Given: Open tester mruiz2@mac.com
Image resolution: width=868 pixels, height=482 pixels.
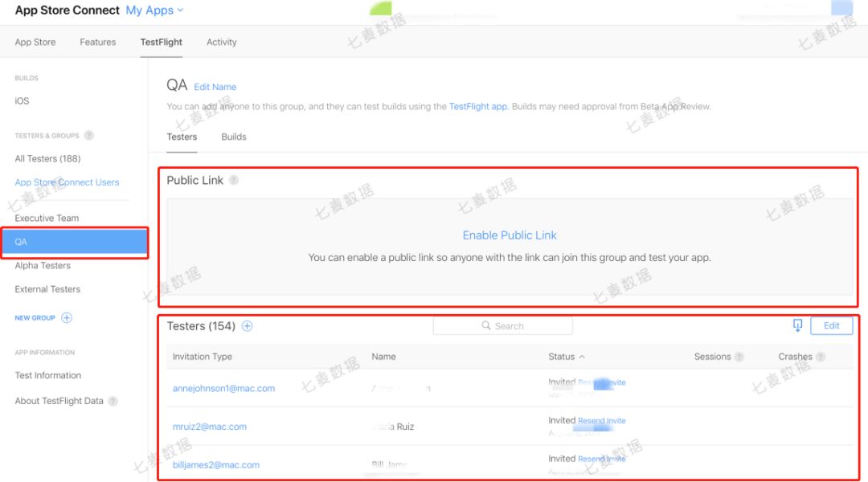Looking at the screenshot, I should tap(209, 427).
